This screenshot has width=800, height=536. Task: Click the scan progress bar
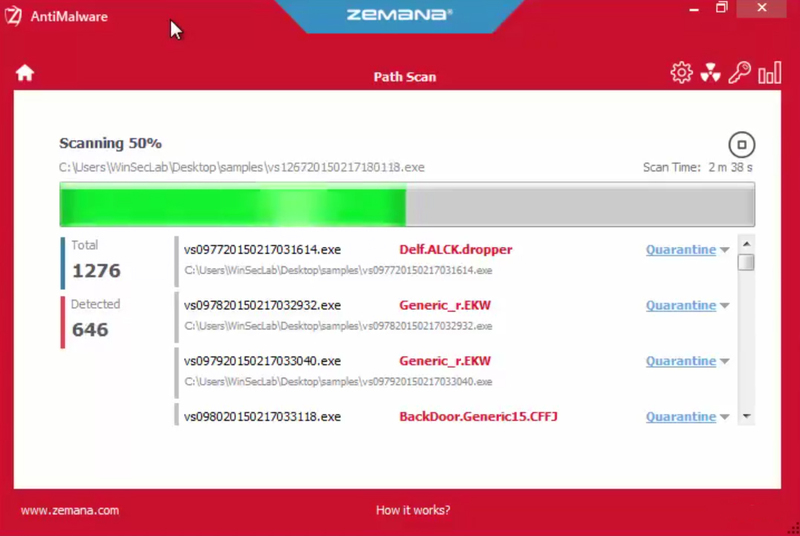coord(407,205)
